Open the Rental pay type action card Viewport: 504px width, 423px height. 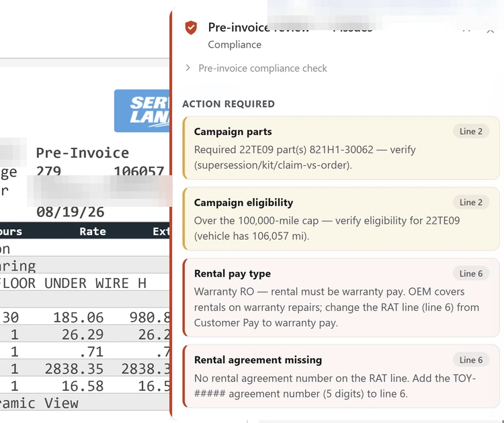click(x=341, y=297)
